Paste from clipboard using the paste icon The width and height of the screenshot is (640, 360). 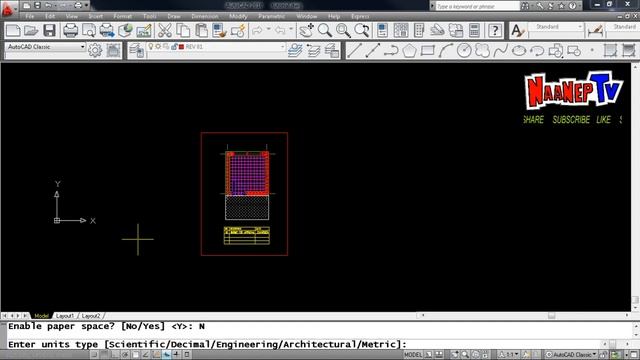click(x=201, y=31)
